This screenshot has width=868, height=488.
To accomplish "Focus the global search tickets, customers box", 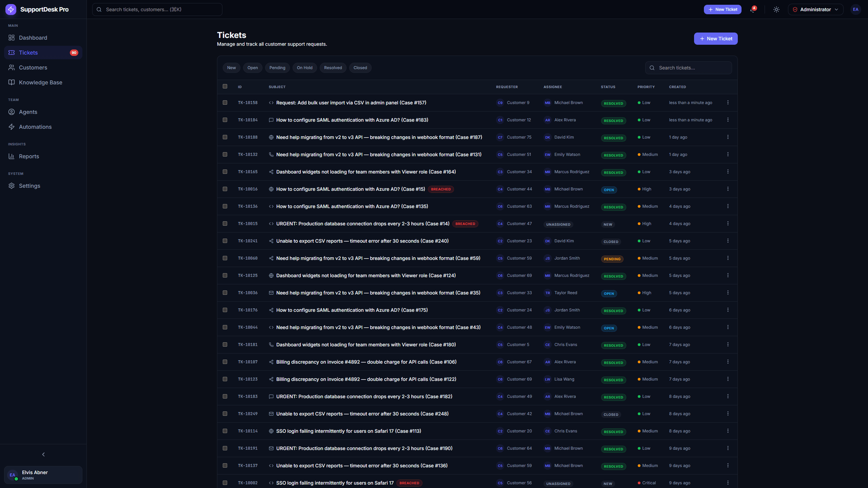I will click(157, 9).
